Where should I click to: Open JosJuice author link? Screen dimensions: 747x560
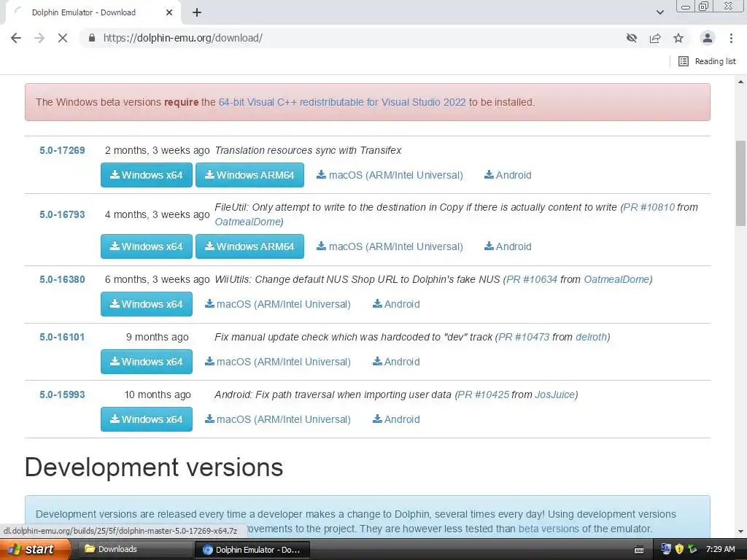tap(555, 394)
